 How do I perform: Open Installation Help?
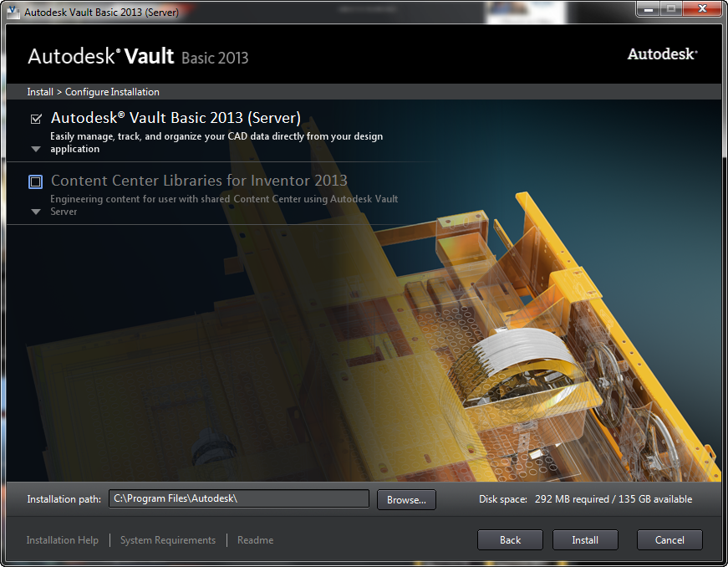tap(62, 539)
